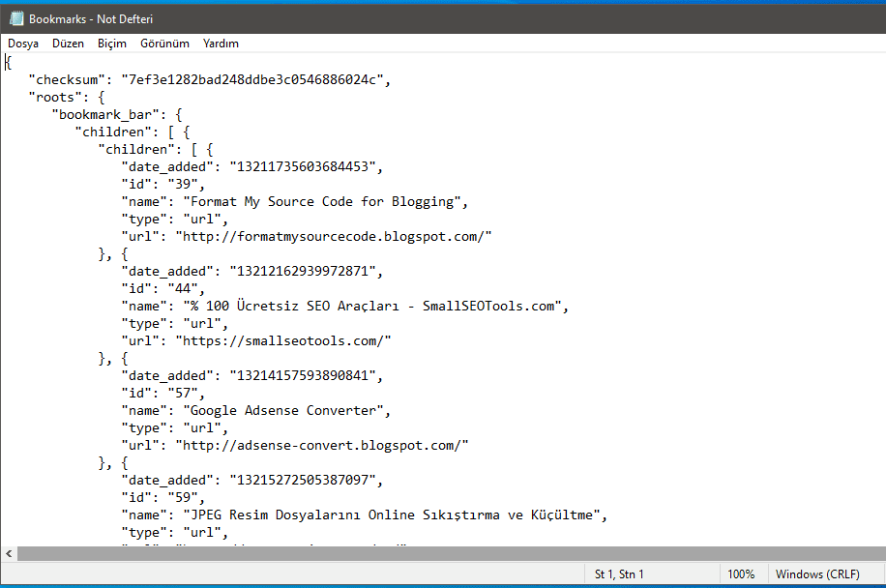886x588 pixels.
Task: Click the id value "59"
Action: (183, 498)
